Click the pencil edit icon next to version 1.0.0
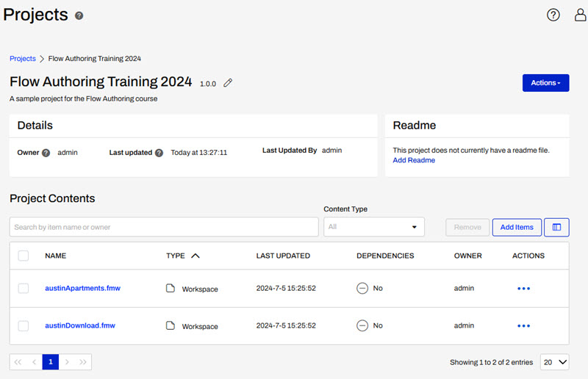This screenshot has height=379, width=588. tap(228, 83)
